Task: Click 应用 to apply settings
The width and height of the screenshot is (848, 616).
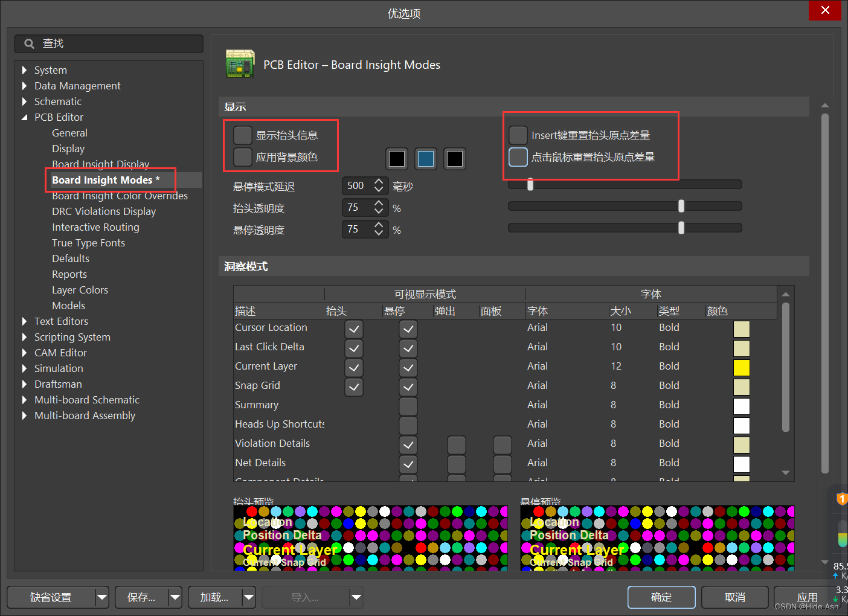Action: (x=808, y=597)
